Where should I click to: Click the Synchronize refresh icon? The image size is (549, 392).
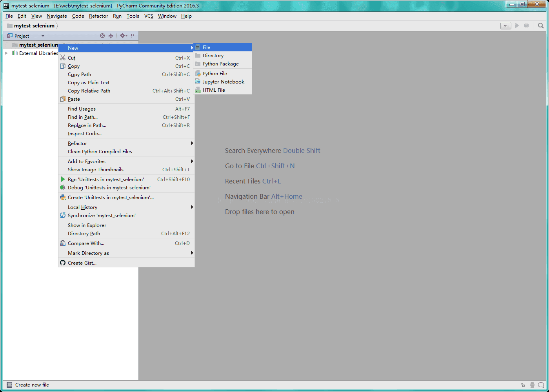pyautogui.click(x=63, y=215)
